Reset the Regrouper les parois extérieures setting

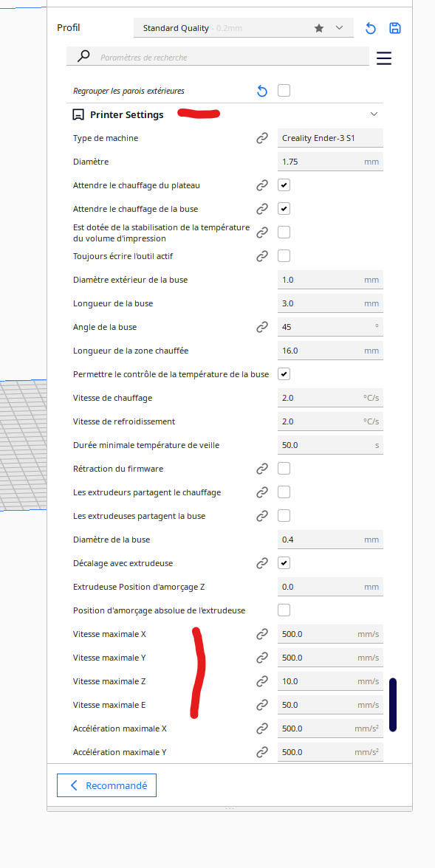(x=262, y=91)
